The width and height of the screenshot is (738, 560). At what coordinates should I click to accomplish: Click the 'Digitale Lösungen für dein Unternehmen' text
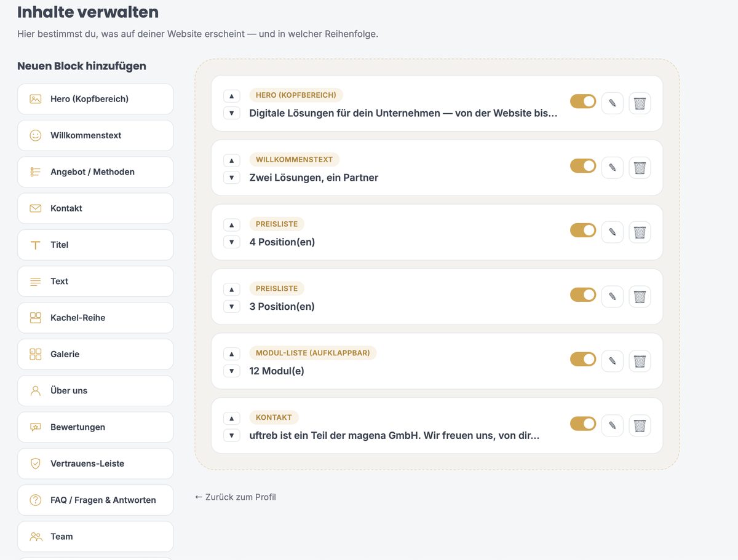tap(403, 113)
